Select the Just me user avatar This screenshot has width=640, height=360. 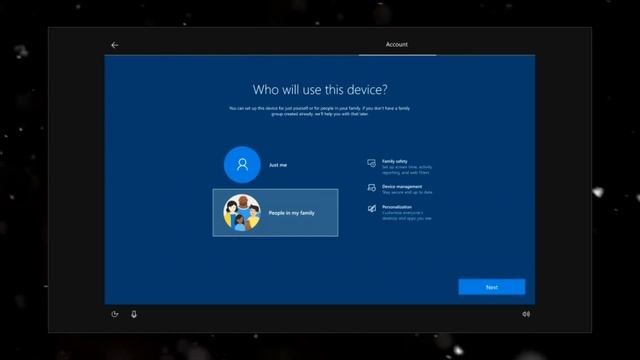tap(242, 164)
